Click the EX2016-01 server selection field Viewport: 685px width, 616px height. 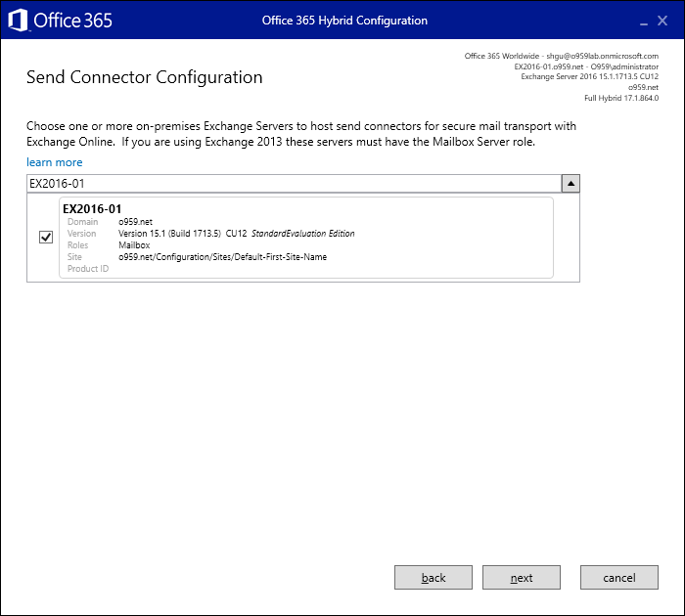[x=294, y=184]
